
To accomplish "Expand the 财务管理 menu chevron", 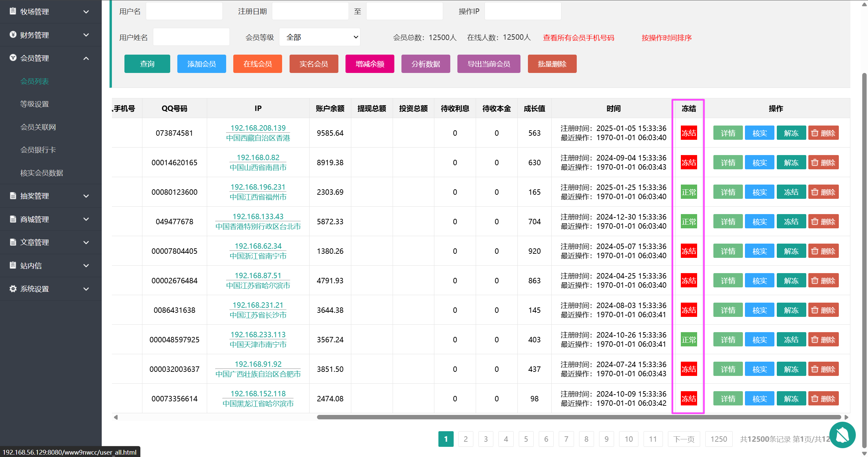I will pos(86,35).
